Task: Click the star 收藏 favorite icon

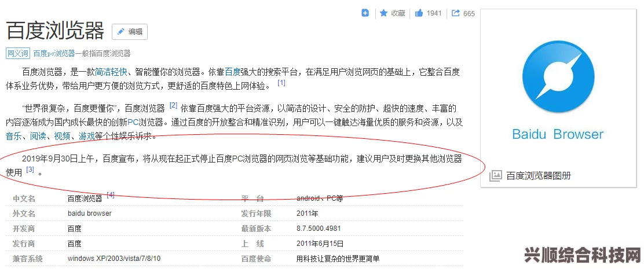Action: pos(384,13)
